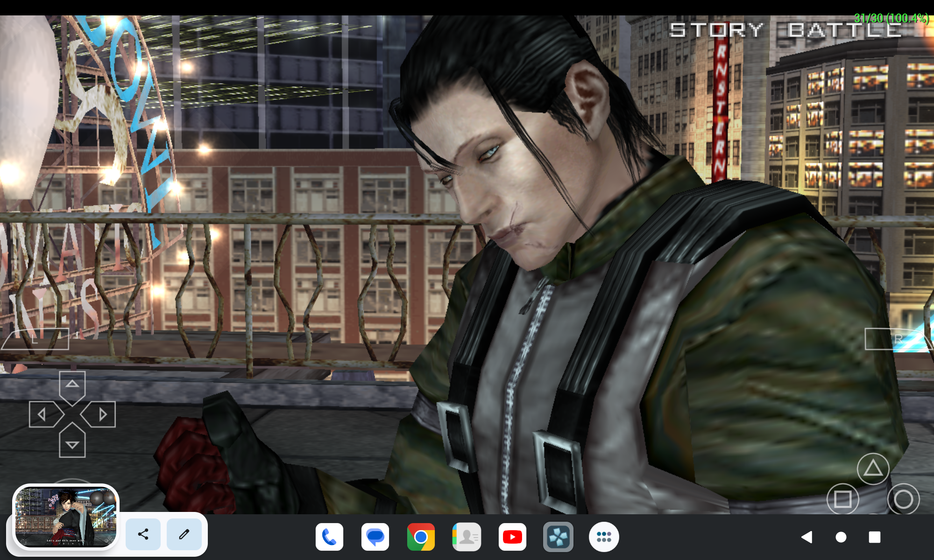Viewport: 934px width, 560px height.
Task: Tap the Android back navigation button
Action: coord(807,537)
